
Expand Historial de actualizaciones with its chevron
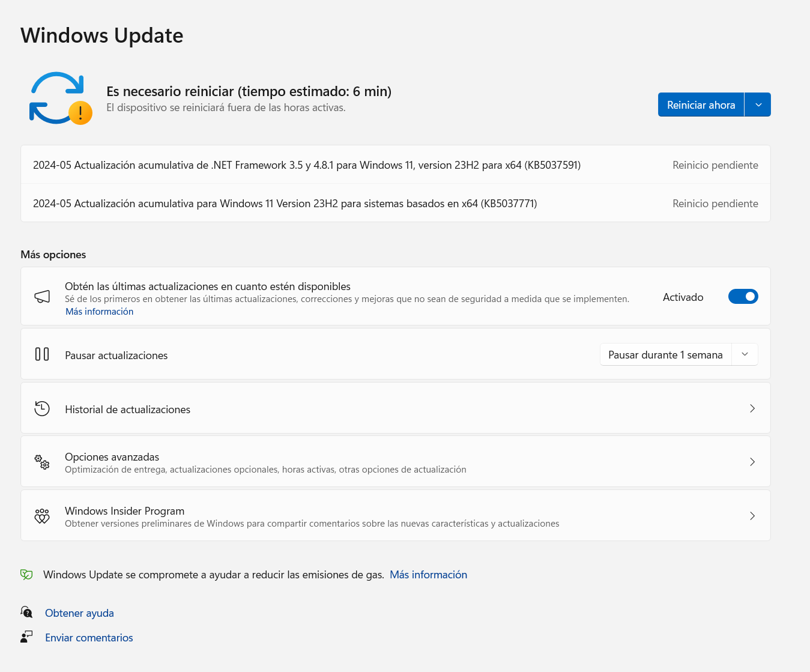(x=752, y=408)
